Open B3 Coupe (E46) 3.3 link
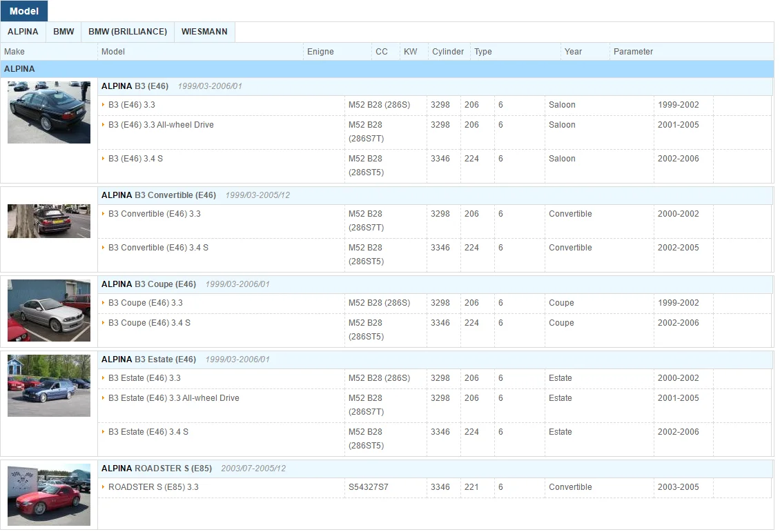The image size is (780, 532). click(x=146, y=303)
